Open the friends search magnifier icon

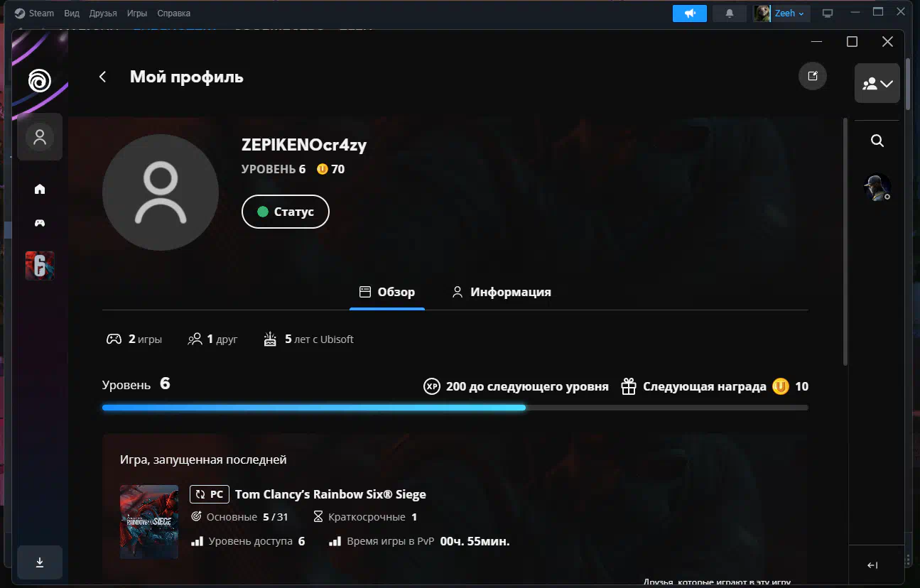point(877,141)
